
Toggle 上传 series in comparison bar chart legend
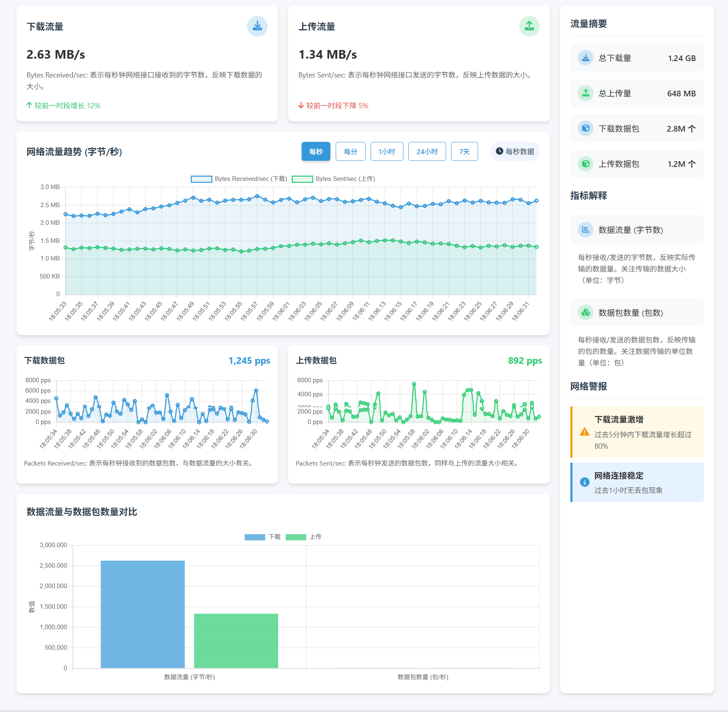pos(304,537)
